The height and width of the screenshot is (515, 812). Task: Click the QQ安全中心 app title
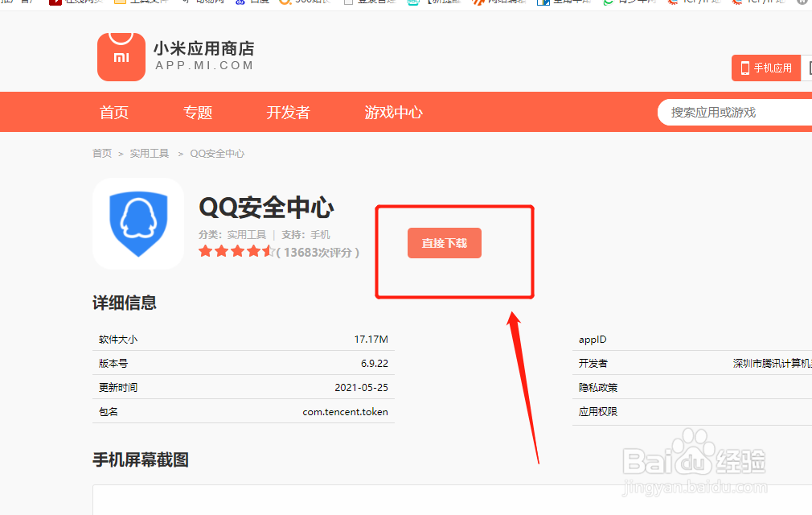pos(266,208)
